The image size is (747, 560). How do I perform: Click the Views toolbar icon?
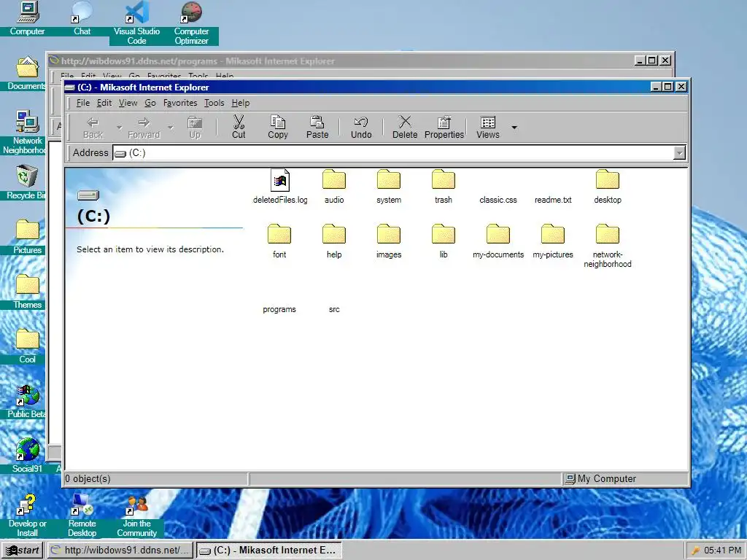(x=488, y=127)
